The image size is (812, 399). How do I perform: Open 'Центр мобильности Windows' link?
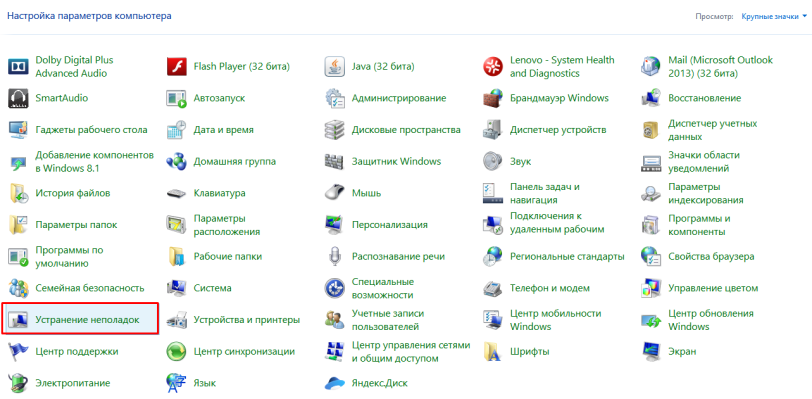[556, 320]
